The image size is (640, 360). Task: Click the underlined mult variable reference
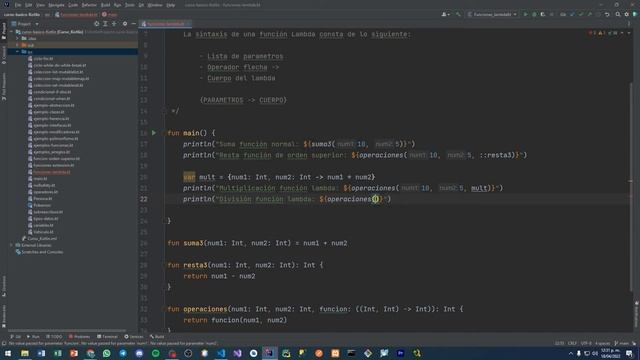point(479,188)
